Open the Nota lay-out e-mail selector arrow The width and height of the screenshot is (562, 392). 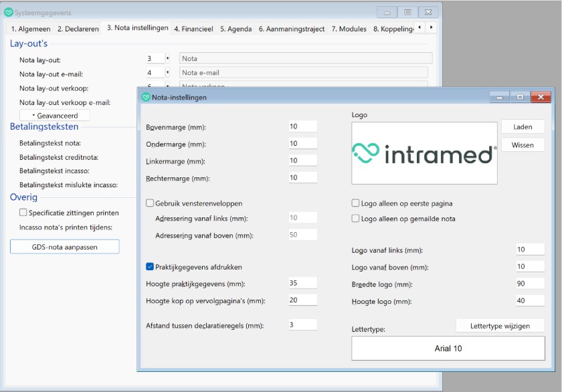(x=168, y=73)
